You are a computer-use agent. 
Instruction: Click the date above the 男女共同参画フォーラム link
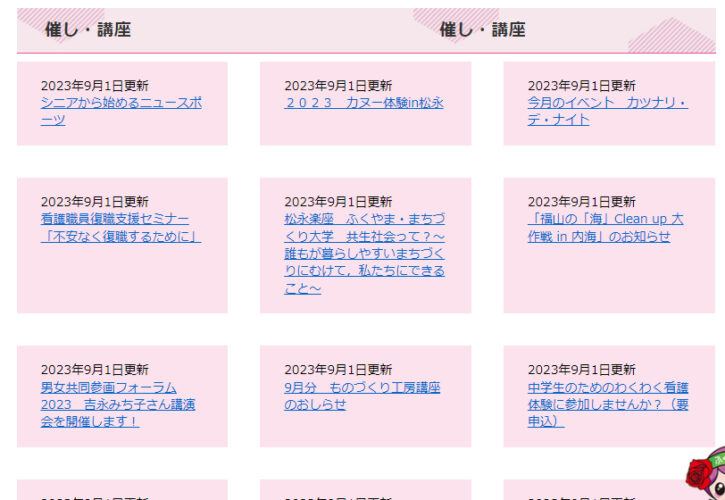point(94,370)
